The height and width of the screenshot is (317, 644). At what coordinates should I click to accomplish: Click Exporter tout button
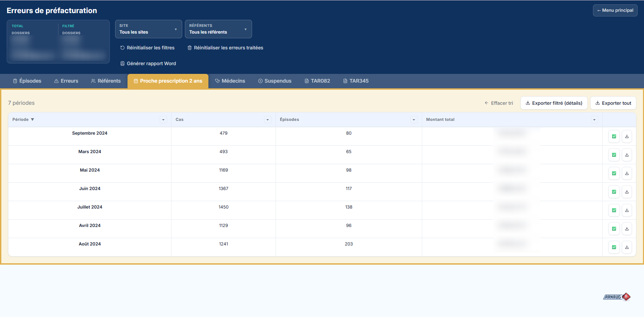click(x=613, y=103)
